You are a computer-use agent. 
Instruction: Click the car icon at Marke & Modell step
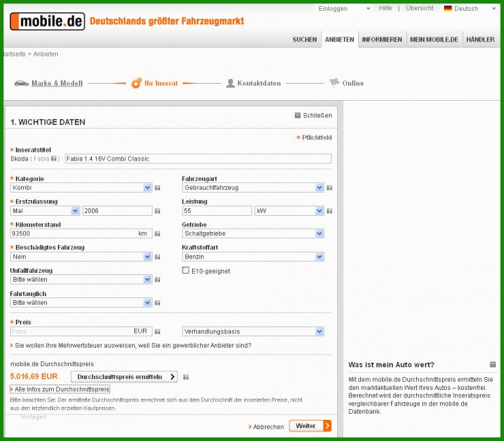point(22,84)
